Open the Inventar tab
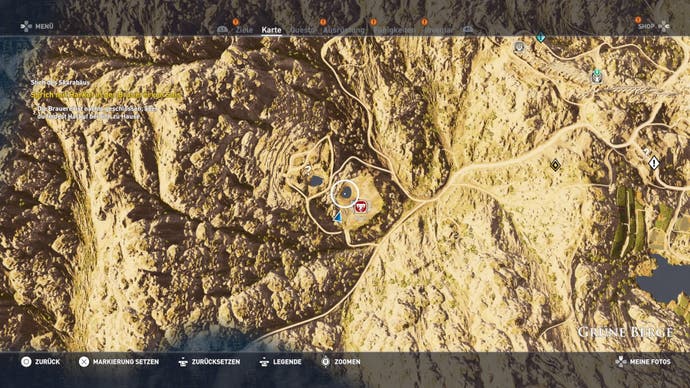This screenshot has height=388, width=690. tap(439, 30)
